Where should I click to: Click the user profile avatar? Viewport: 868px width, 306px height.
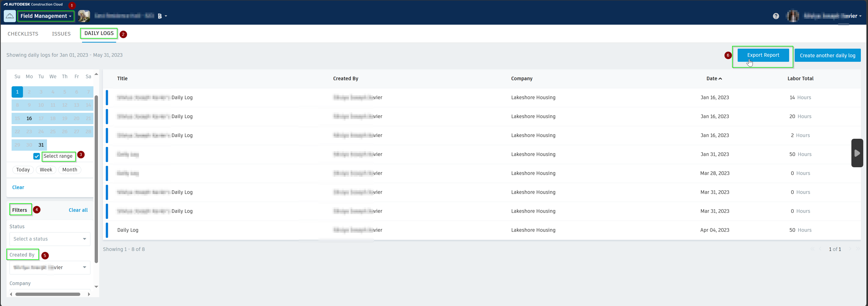(793, 16)
